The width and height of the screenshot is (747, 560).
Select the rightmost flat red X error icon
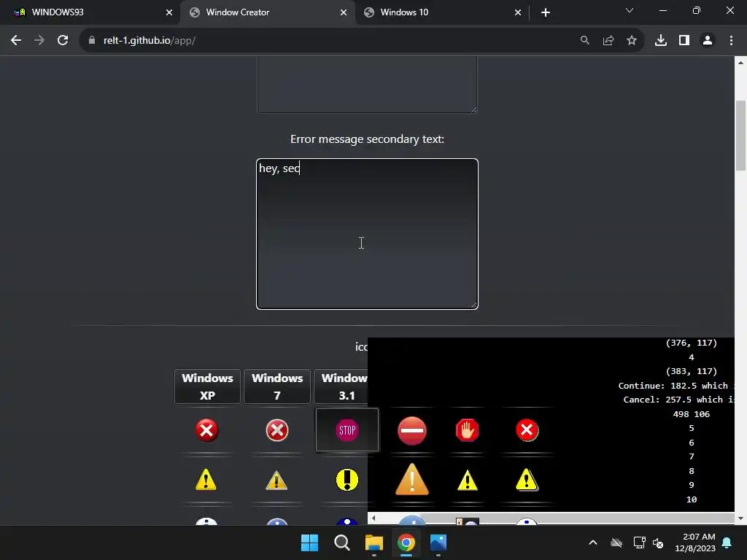click(x=527, y=430)
